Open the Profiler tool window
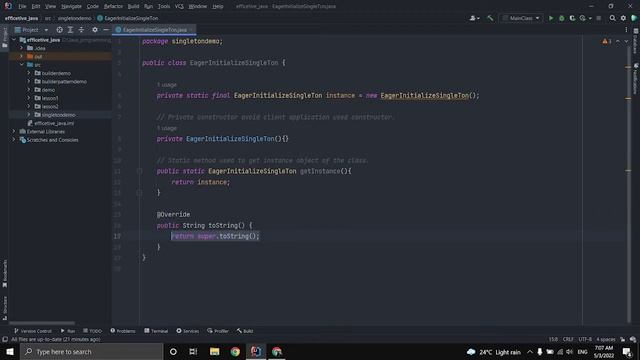 click(x=218, y=331)
